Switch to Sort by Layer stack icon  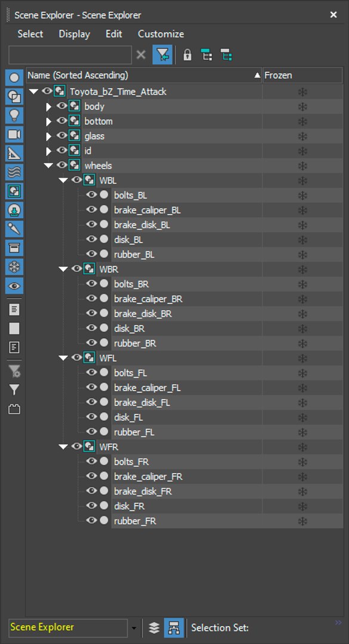click(x=154, y=627)
